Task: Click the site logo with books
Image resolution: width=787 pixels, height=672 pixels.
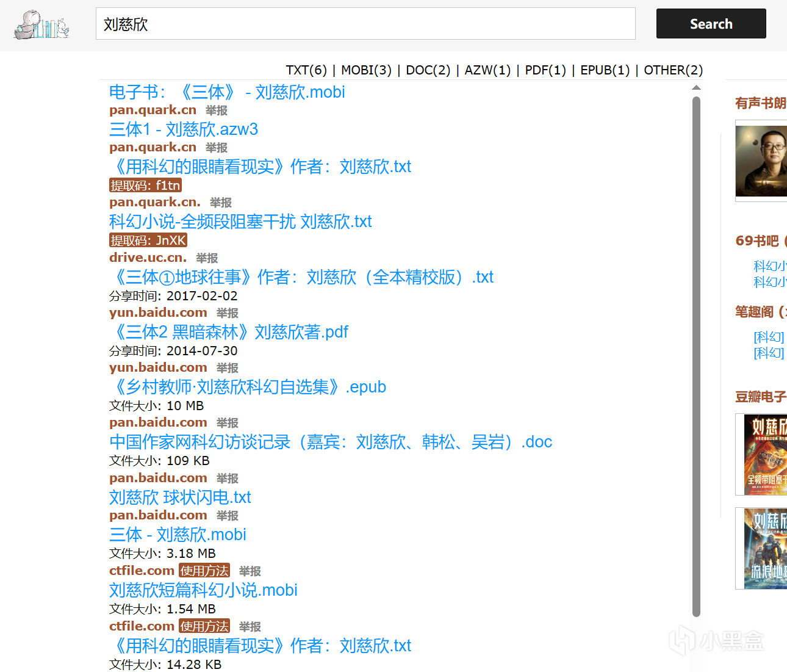Action: coord(41,24)
